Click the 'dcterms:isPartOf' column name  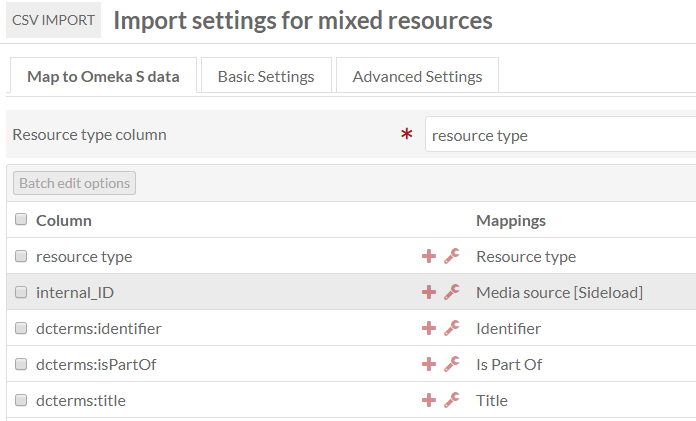[96, 365]
